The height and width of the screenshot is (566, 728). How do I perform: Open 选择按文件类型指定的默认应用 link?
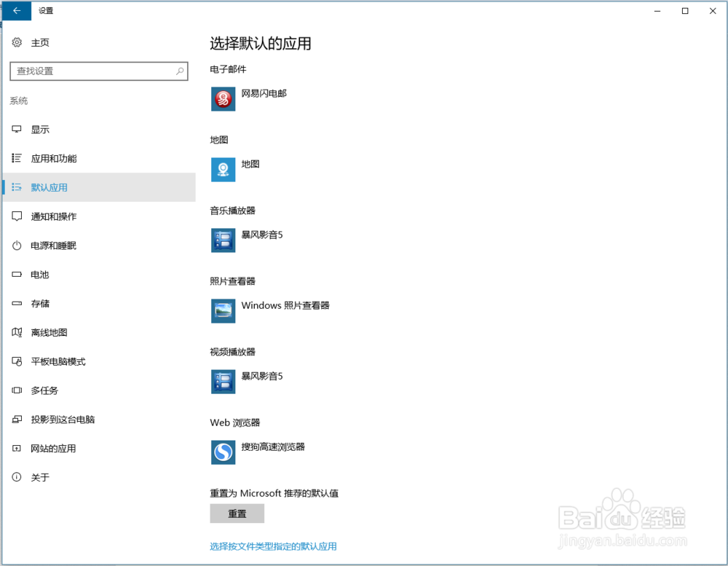[x=274, y=546]
